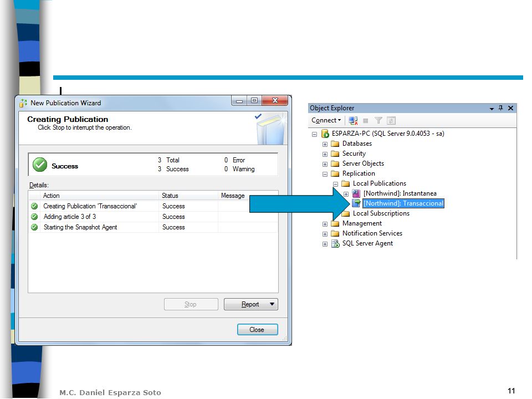Screen dimensions: 532x399
Task: Click the filter funnel toolbar icon
Action: [x=378, y=120]
